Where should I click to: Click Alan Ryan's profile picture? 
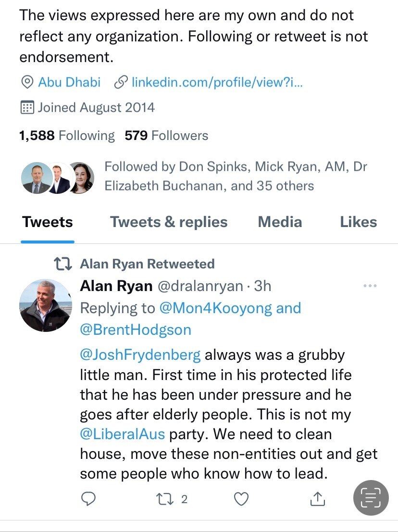[x=45, y=306]
